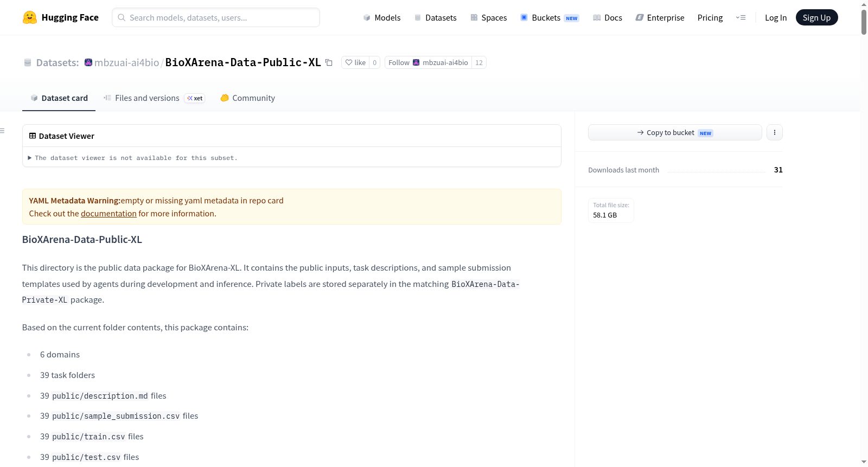Click the Log In link
The image size is (868, 467).
776,17
